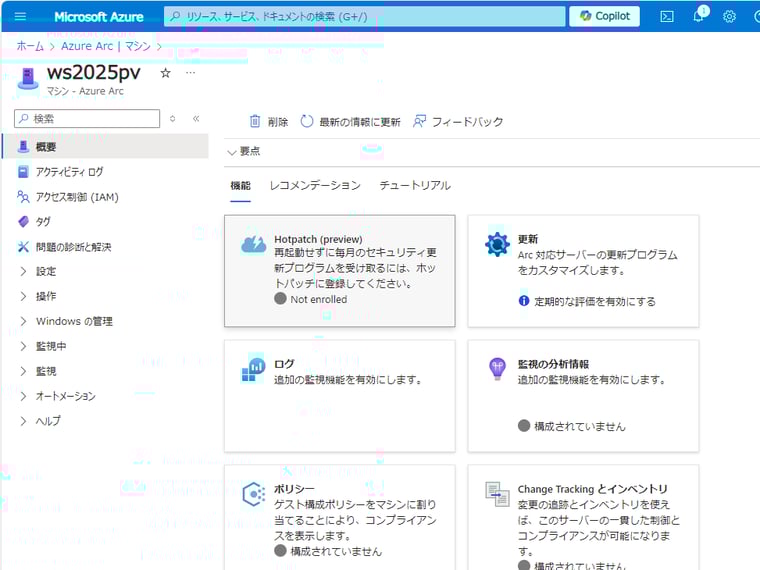Open the notifications bell

pos(698,16)
